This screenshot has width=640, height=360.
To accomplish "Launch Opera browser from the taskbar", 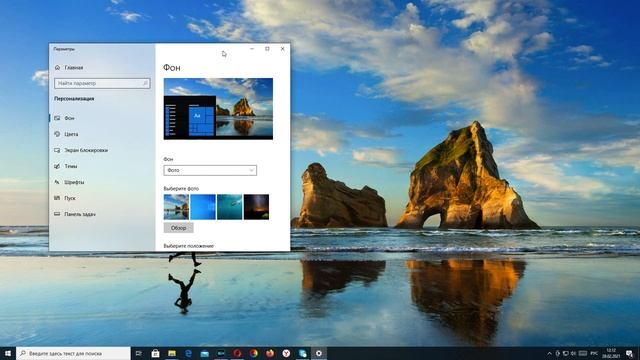I will click(x=237, y=353).
